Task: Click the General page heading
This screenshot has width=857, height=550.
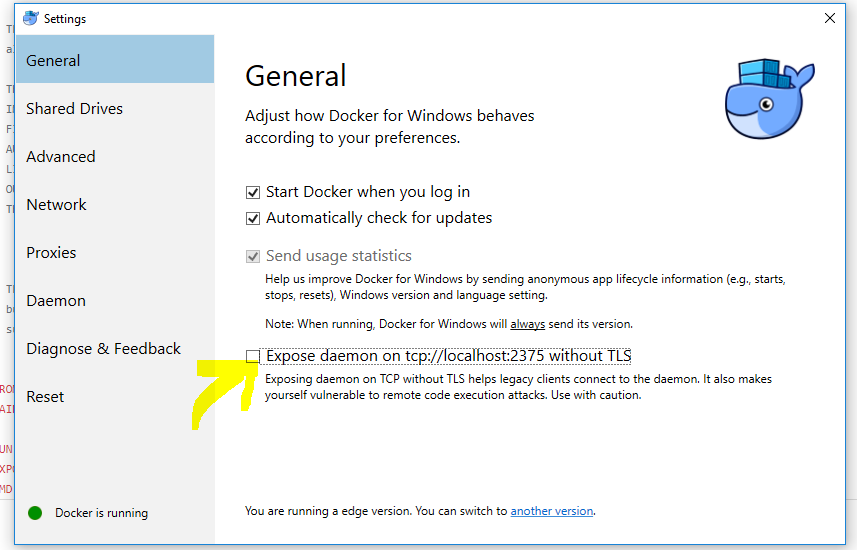Action: coord(296,75)
